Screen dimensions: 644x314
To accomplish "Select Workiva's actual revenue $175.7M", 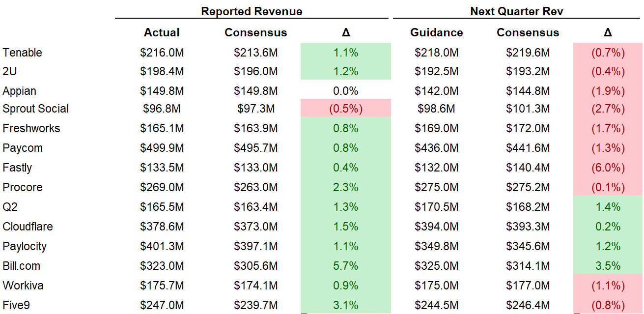I will click(x=162, y=285).
